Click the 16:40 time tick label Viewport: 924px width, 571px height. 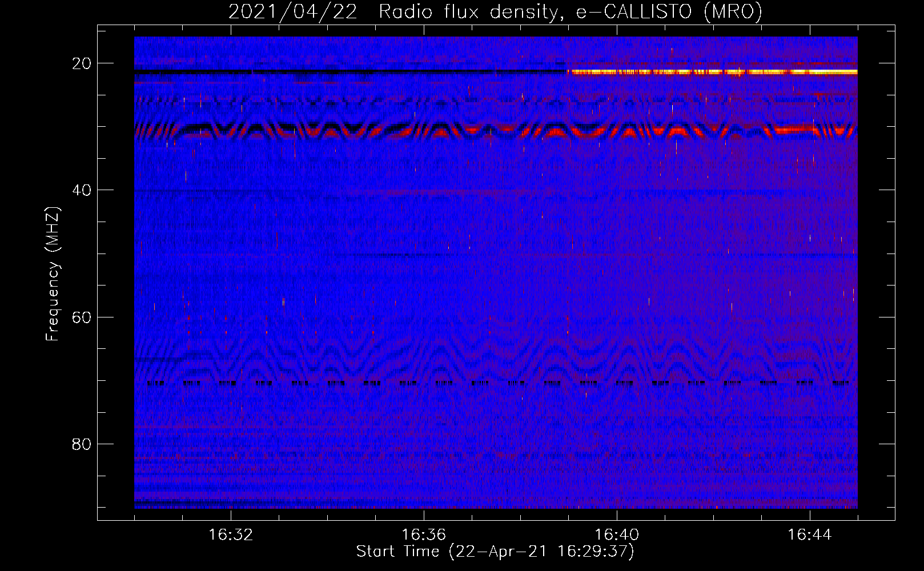pyautogui.click(x=617, y=535)
